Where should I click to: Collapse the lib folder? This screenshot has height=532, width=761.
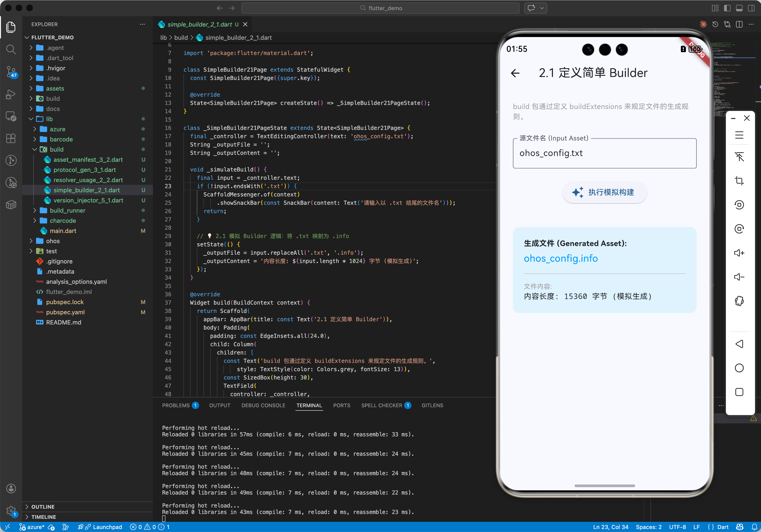tap(49, 119)
